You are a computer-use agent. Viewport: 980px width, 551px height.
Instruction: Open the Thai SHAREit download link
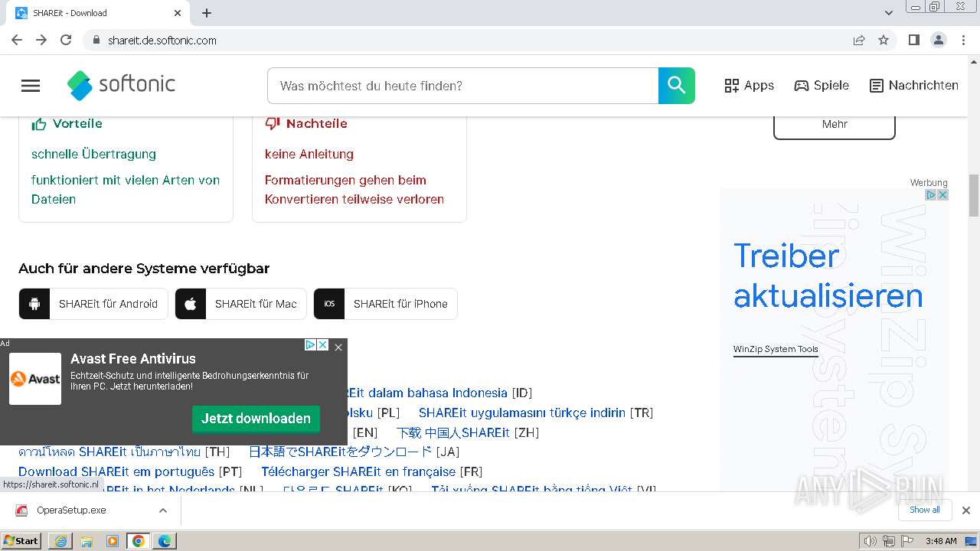pos(109,452)
